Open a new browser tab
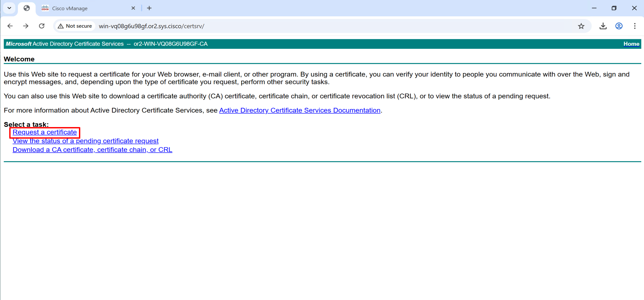Image resolution: width=644 pixels, height=300 pixels. pyautogui.click(x=149, y=8)
